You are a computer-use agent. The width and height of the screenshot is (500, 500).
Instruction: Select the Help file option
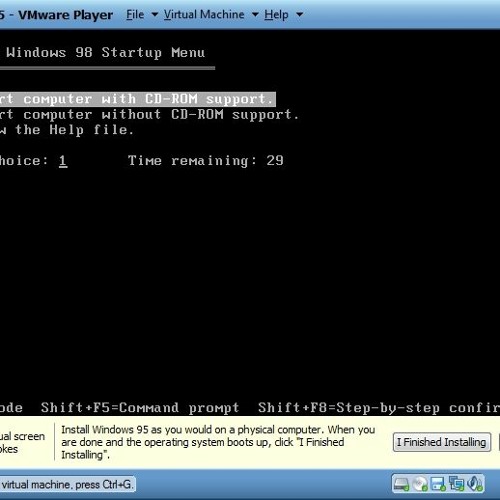click(67, 130)
